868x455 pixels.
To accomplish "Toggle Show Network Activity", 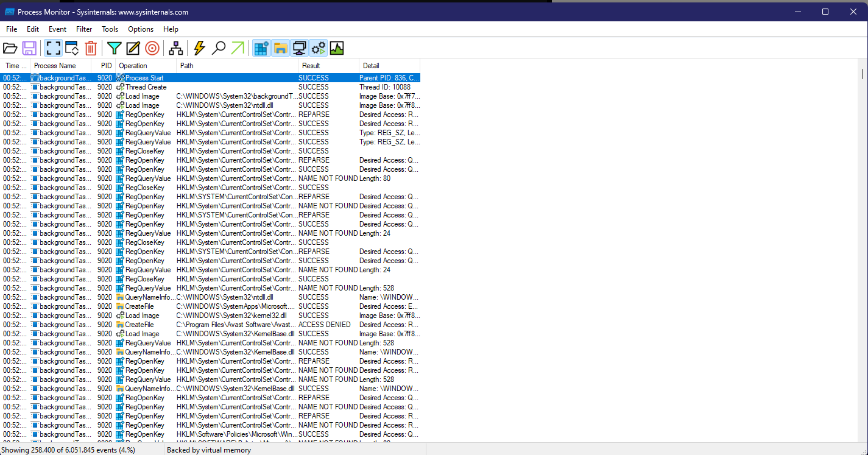I will (x=299, y=48).
